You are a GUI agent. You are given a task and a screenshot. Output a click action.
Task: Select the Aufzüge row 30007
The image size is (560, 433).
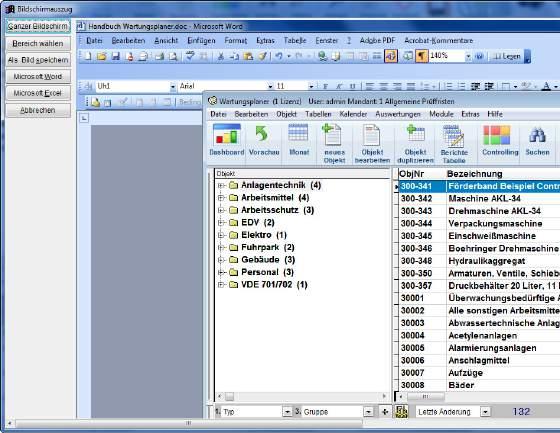pyautogui.click(x=479, y=373)
